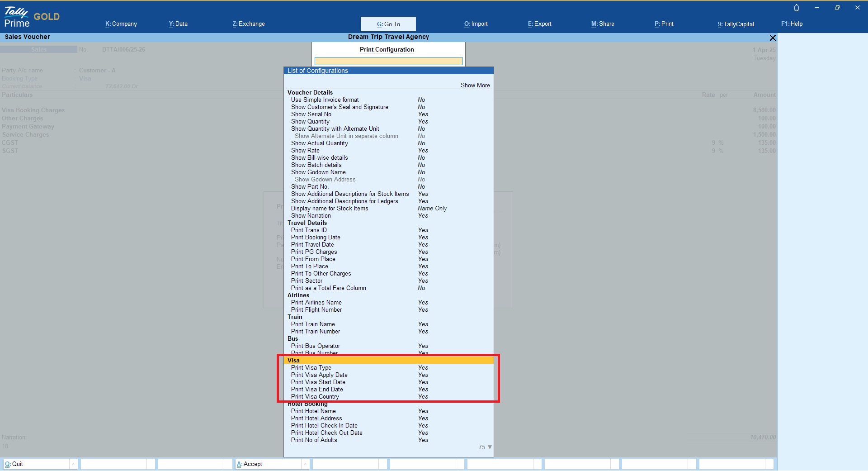
Task: Open the TallyCapital menu
Action: [x=736, y=24]
